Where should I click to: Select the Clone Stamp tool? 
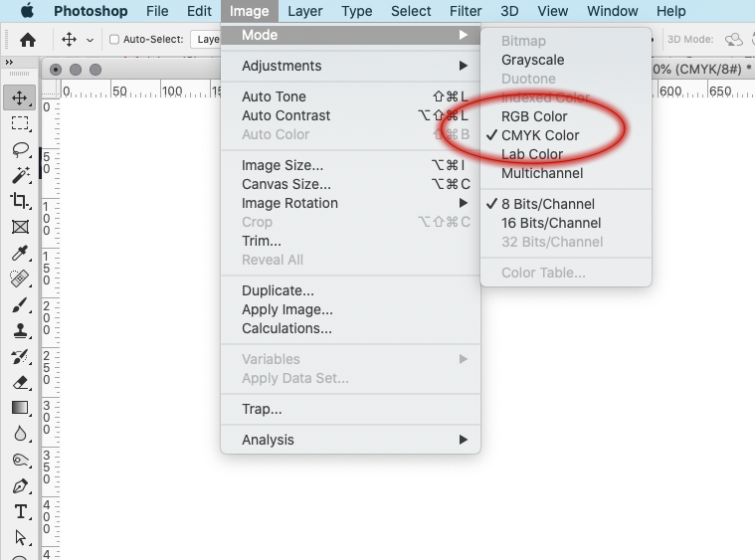click(x=20, y=331)
